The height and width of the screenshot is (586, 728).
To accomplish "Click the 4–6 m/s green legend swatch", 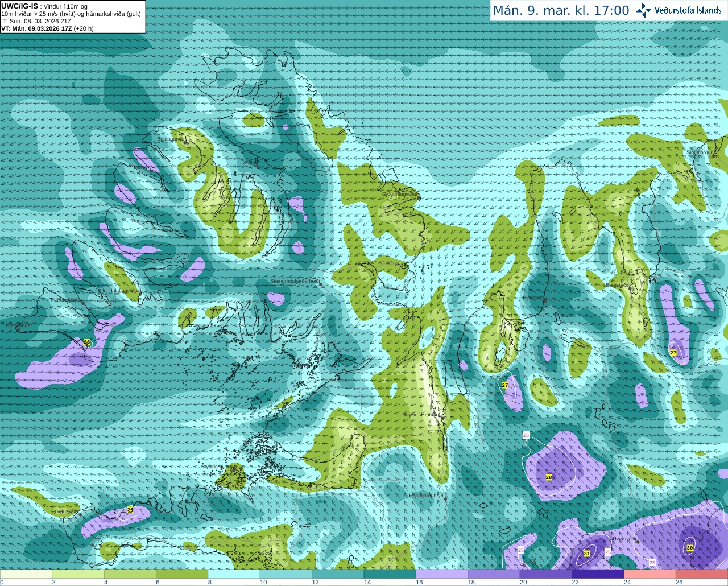I will [x=130, y=574].
